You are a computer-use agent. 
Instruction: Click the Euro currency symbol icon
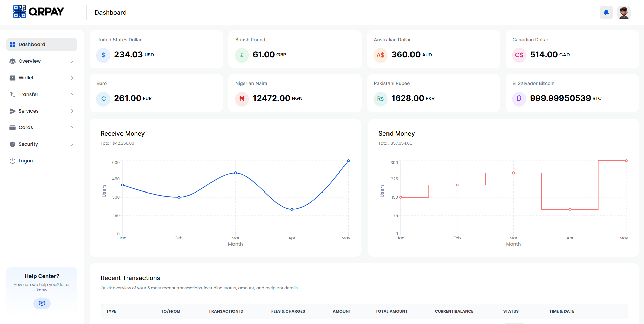(x=103, y=99)
